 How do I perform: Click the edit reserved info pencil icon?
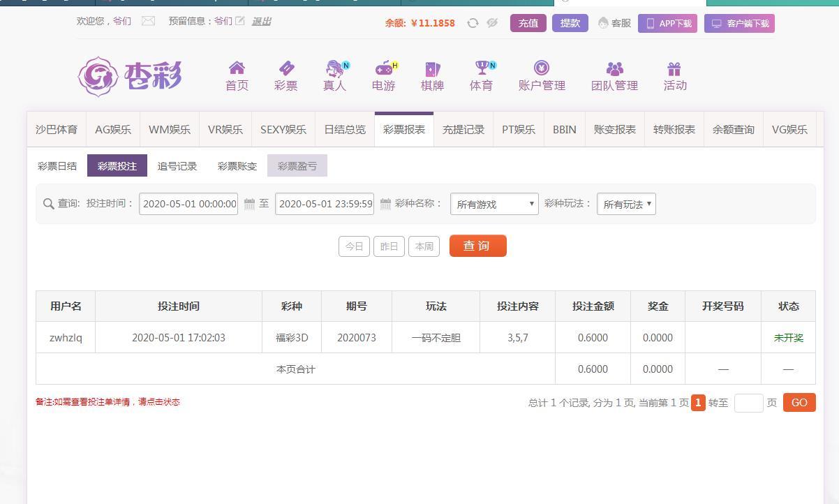[x=240, y=21]
